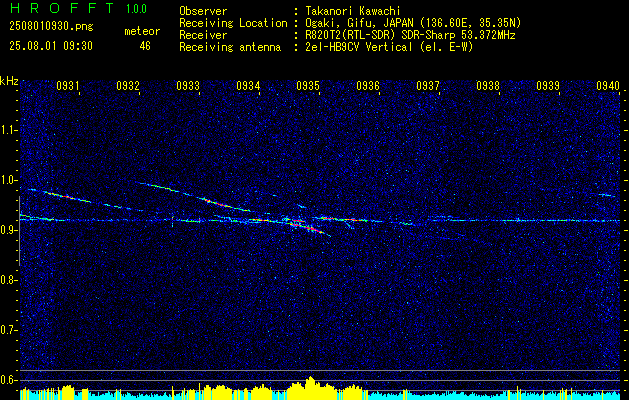Click the kHz axis unit label
629x400 pixels.
pyautogui.click(x=9, y=81)
